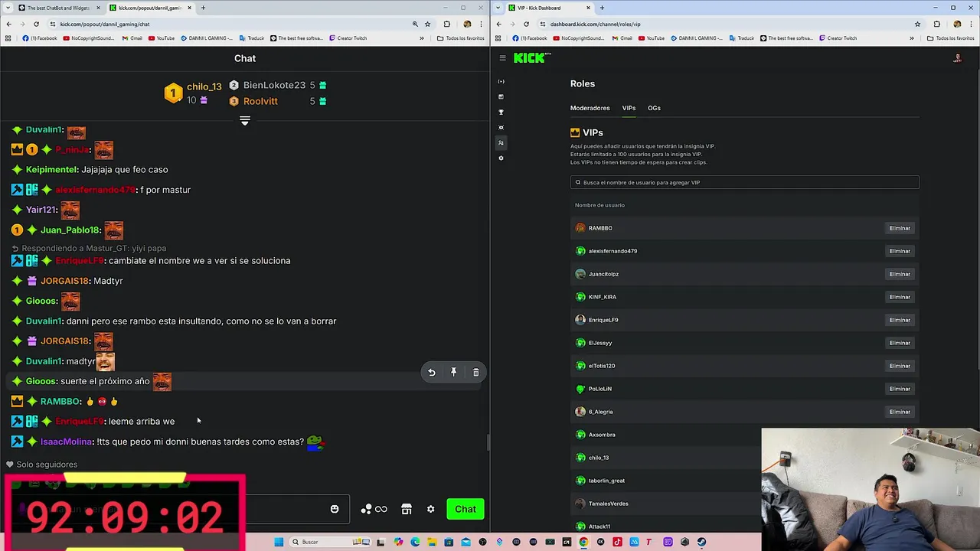The height and width of the screenshot is (551, 980).
Task: Open the stream sidebar icon in dashboard
Action: pyautogui.click(x=501, y=81)
